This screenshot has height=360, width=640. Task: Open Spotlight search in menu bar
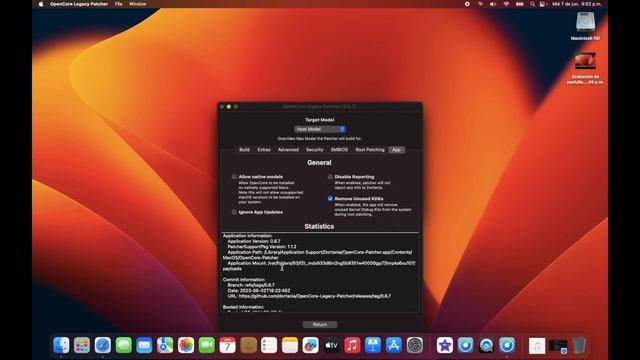pyautogui.click(x=532, y=4)
